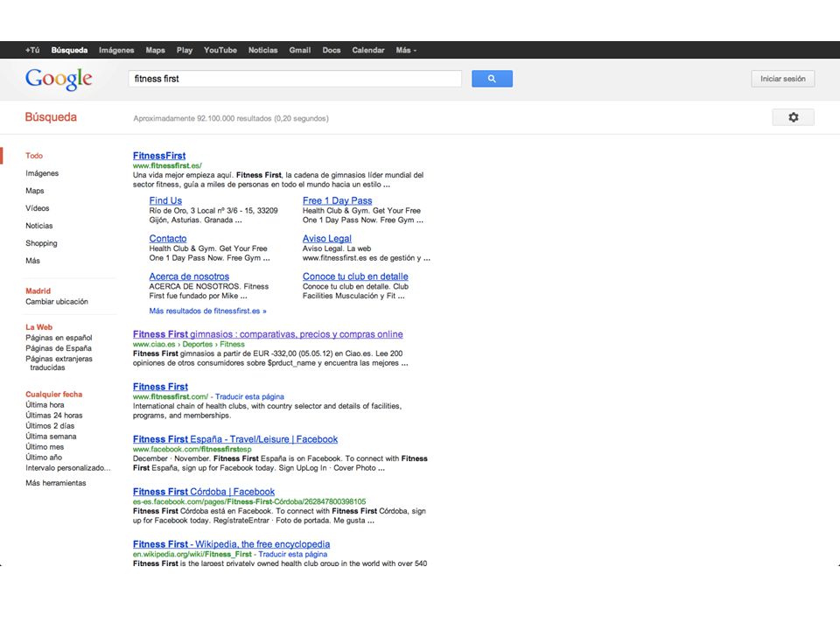Click Más resultados de fitnessfirst.es

[x=208, y=311]
